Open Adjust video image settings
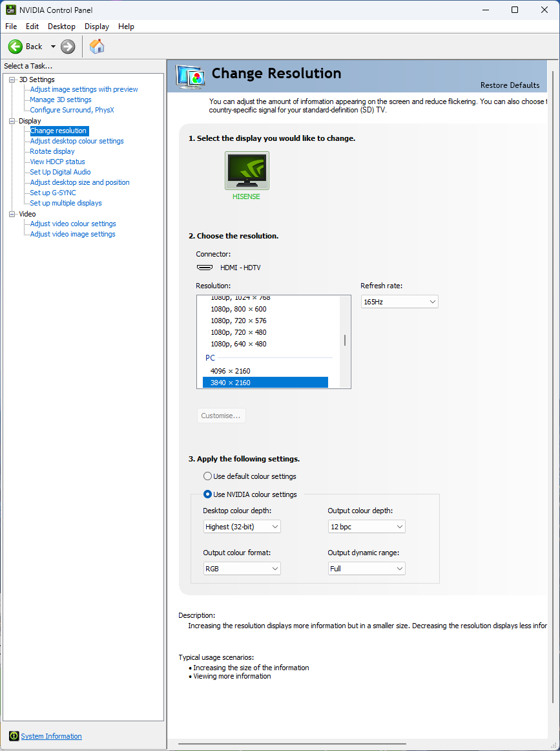Image resolution: width=560 pixels, height=751 pixels. click(x=72, y=234)
